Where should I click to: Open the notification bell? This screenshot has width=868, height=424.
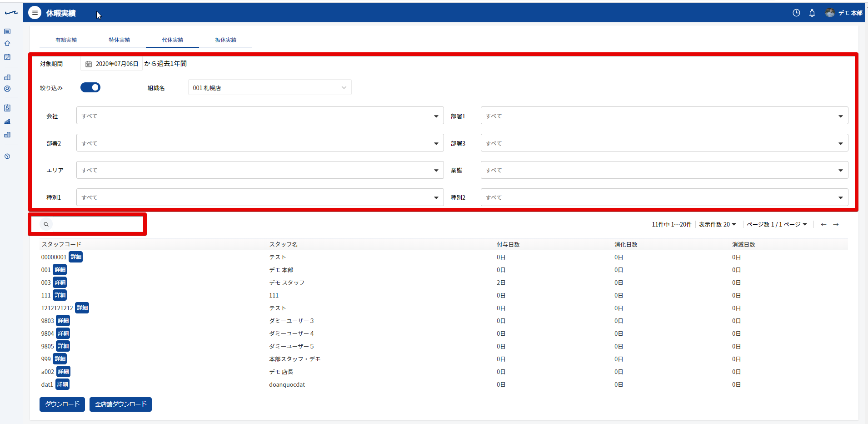point(812,13)
